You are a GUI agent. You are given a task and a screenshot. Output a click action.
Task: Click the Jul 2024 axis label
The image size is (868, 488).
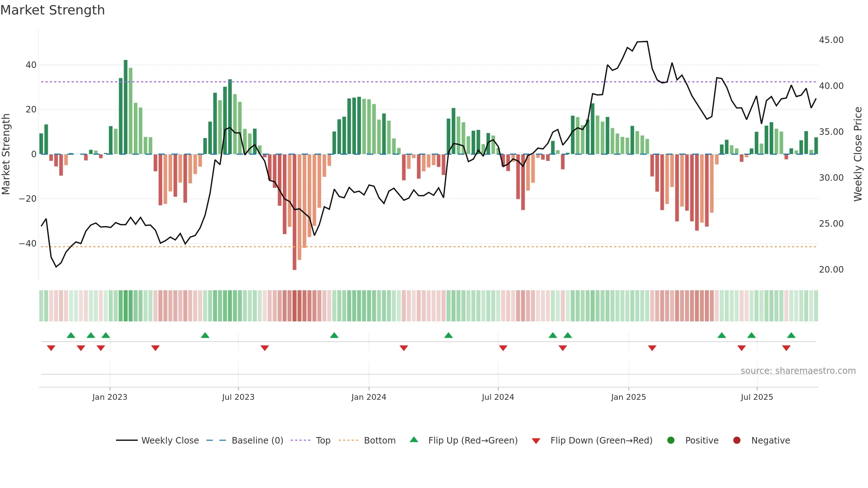(x=498, y=397)
